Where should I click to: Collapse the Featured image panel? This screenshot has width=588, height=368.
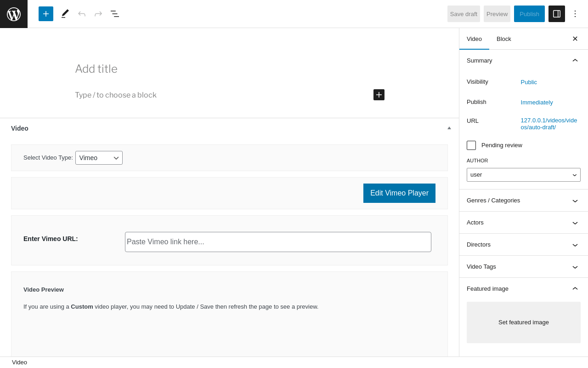524,288
